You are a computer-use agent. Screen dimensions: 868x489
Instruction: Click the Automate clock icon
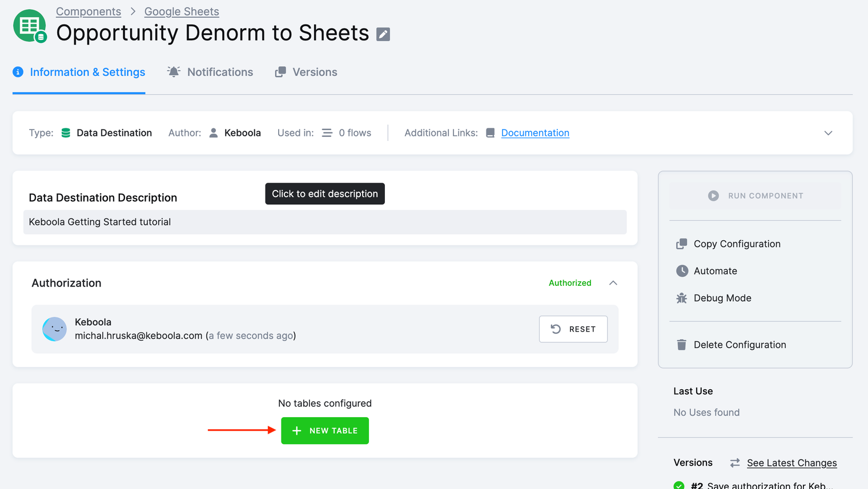[x=682, y=271]
